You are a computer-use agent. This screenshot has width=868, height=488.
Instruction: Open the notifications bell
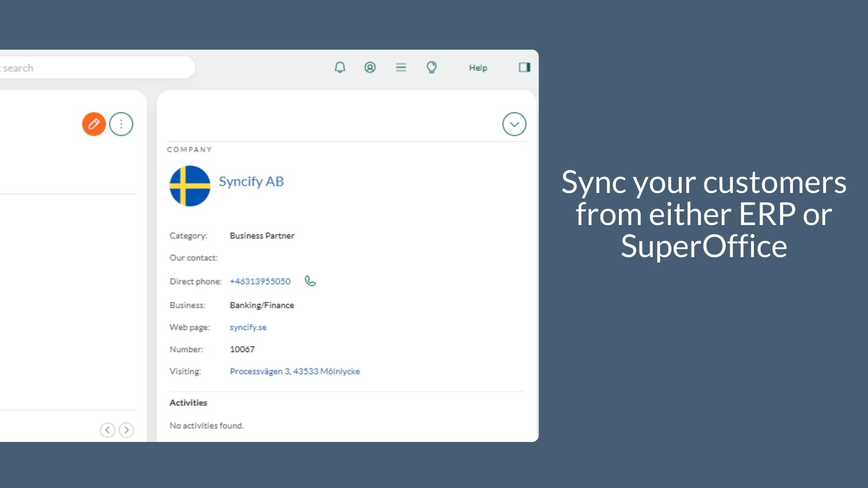[x=340, y=68]
